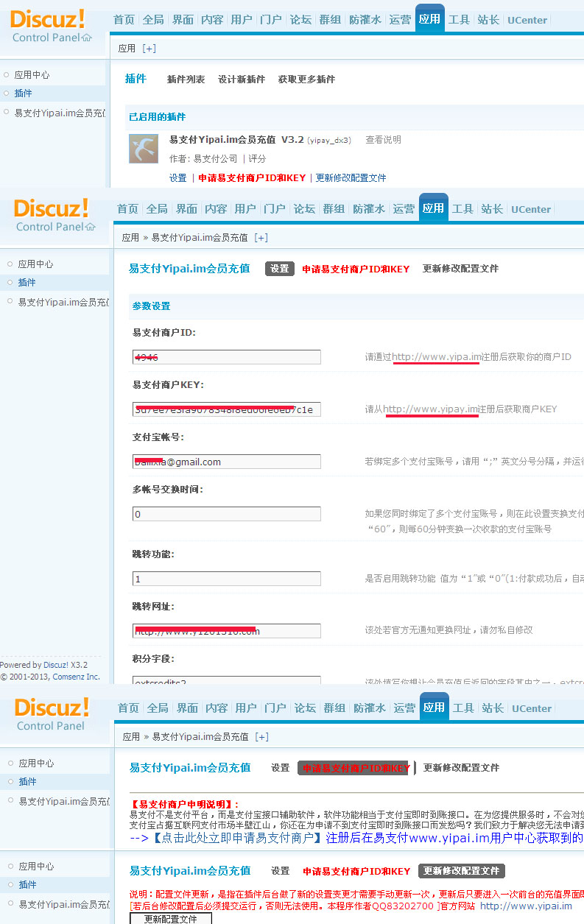This screenshot has width=584, height=924.
Task: Focus the 积分字段 field with extcredits2
Action: (227, 681)
